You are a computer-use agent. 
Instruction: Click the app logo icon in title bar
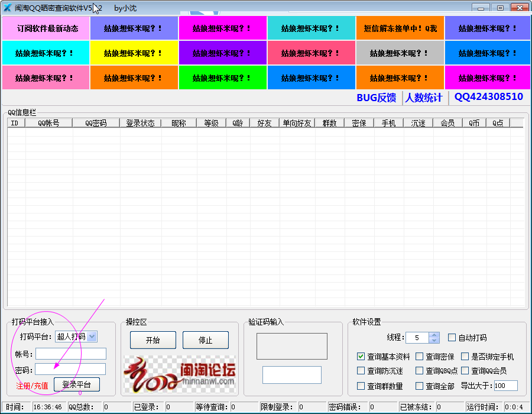[x=8, y=8]
